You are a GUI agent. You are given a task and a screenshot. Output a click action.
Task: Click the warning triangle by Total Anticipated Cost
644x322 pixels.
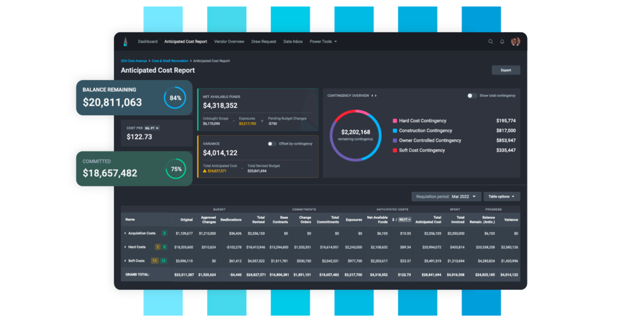pyautogui.click(x=205, y=170)
